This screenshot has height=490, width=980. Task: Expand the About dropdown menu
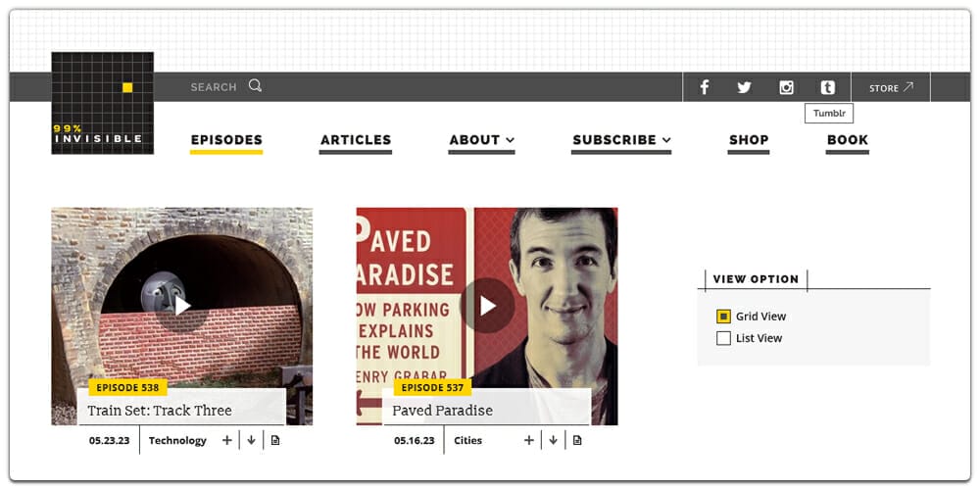tap(481, 140)
